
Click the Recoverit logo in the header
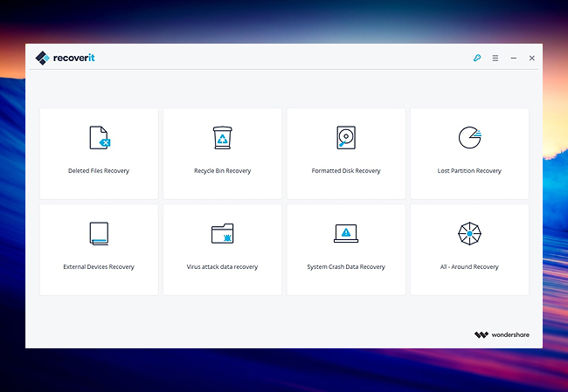66,58
